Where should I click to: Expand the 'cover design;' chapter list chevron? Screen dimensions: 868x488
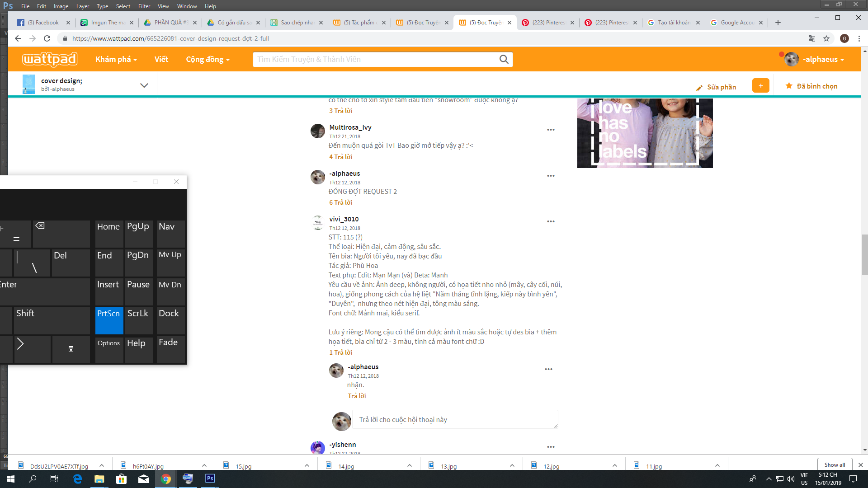(144, 85)
